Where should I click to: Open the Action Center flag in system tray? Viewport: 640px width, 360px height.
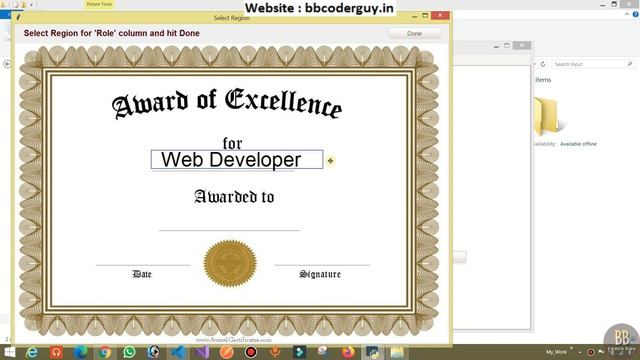tap(601, 352)
